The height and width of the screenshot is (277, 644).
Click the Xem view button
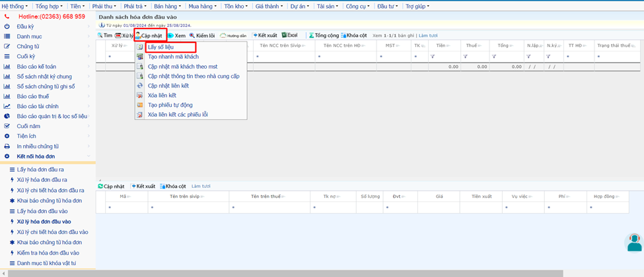click(x=176, y=35)
